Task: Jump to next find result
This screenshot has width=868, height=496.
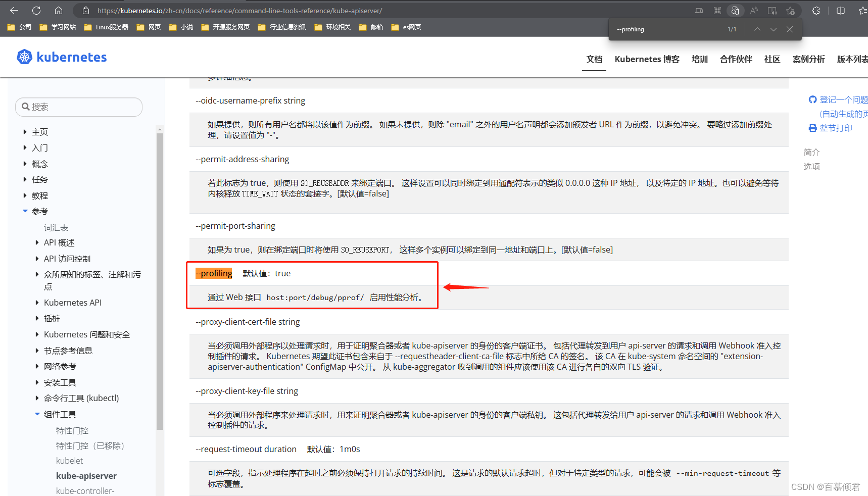Action: [774, 29]
